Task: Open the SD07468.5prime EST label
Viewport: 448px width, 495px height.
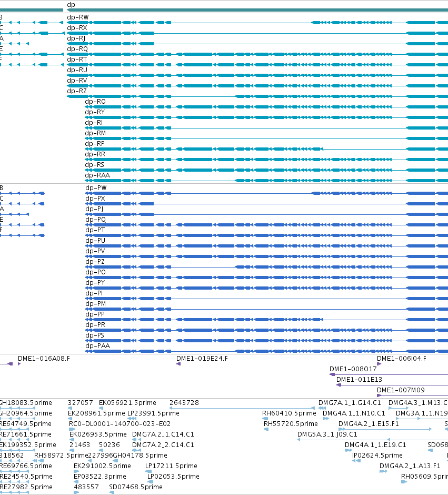Action: (x=136, y=487)
